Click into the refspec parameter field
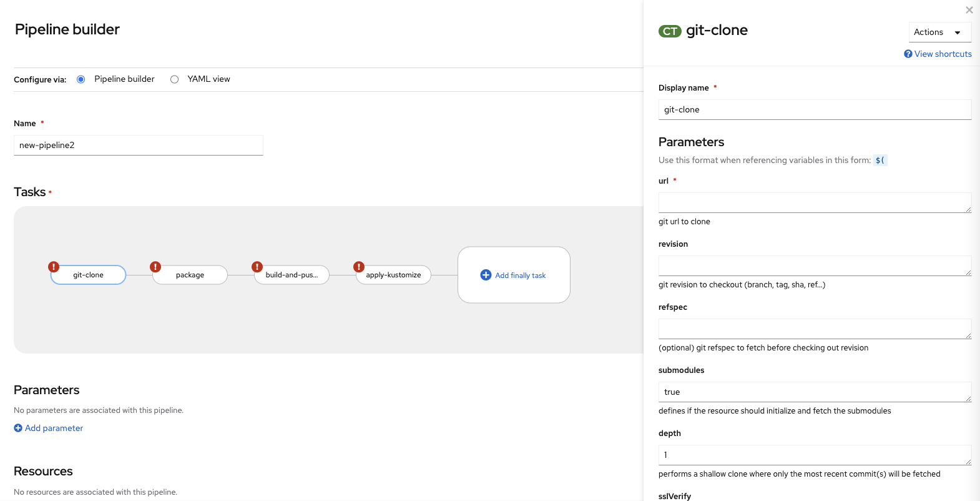The width and height of the screenshot is (980, 501). coord(815,329)
